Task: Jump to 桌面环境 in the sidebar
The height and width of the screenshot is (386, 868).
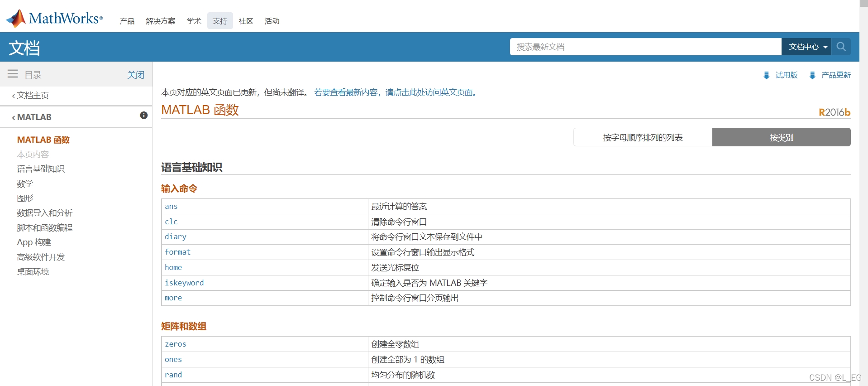Action: (33, 272)
